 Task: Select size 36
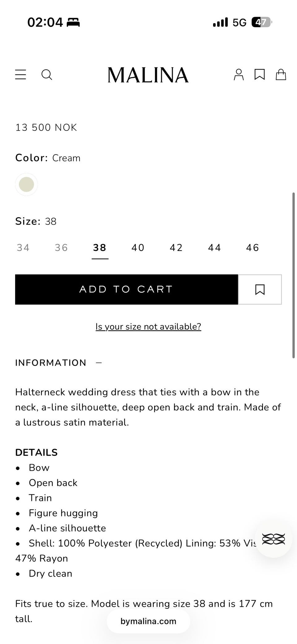point(61,248)
